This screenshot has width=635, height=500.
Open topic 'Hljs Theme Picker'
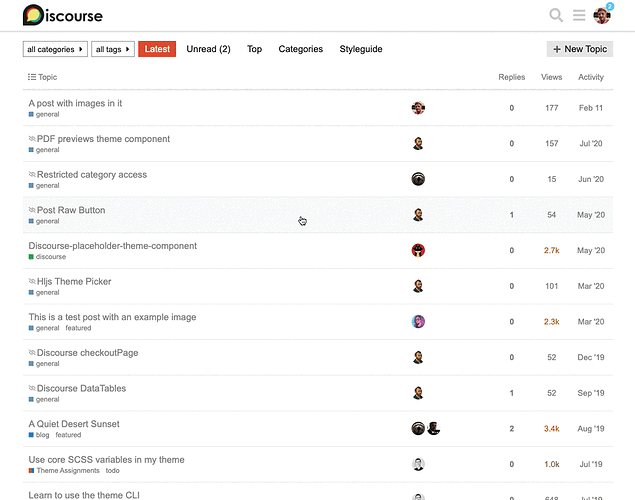tap(74, 281)
